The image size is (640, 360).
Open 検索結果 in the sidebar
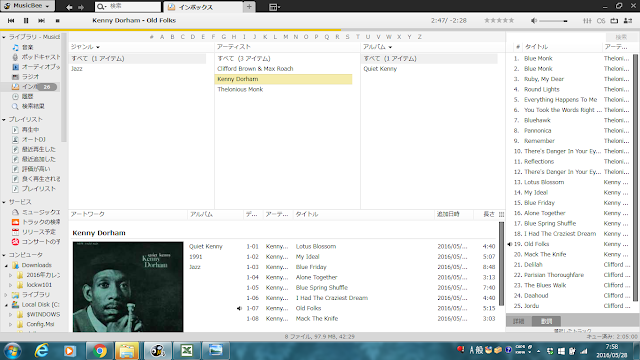pos(33,106)
